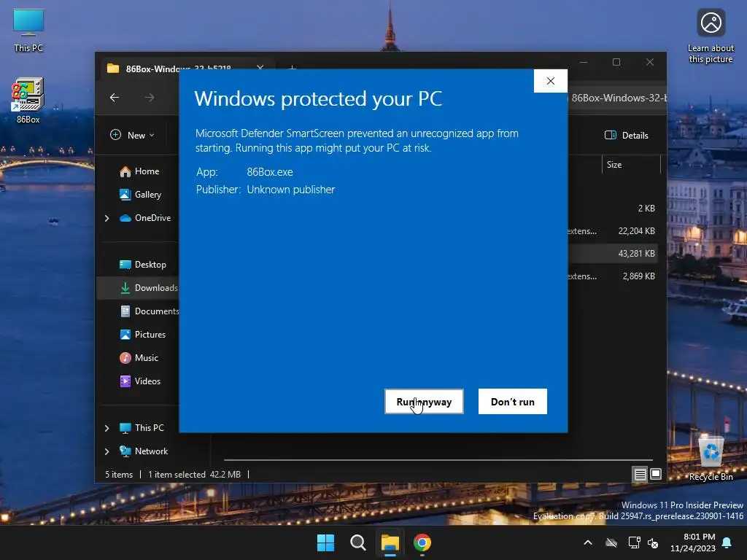
Task: Select Home in Explorer sidebar
Action: click(x=140, y=171)
